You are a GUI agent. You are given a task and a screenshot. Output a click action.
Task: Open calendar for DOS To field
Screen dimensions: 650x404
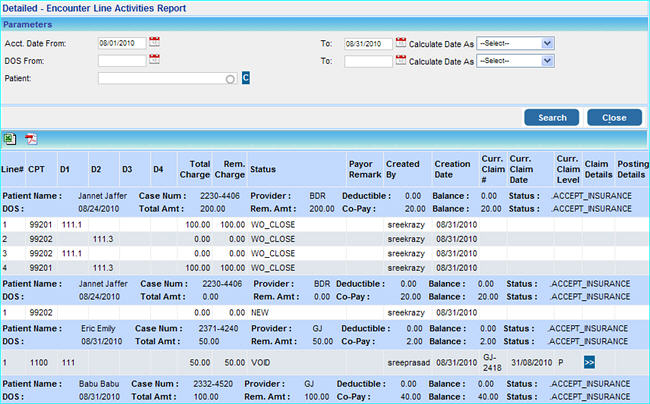(x=401, y=60)
